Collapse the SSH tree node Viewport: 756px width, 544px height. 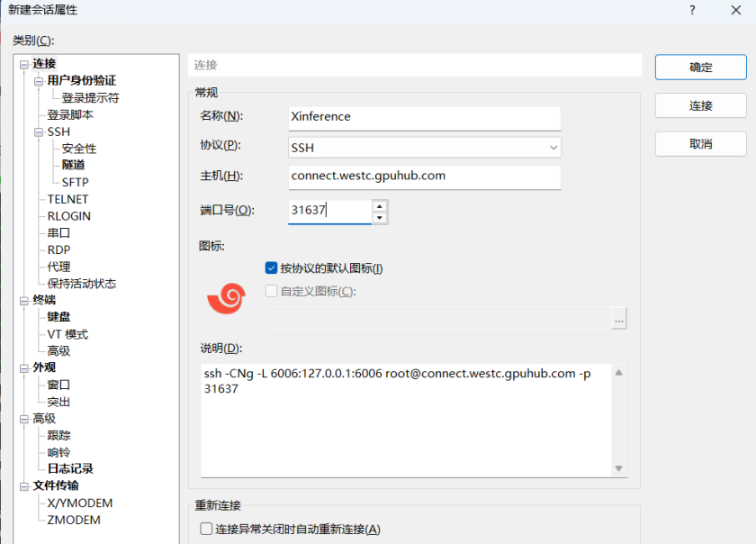point(39,132)
